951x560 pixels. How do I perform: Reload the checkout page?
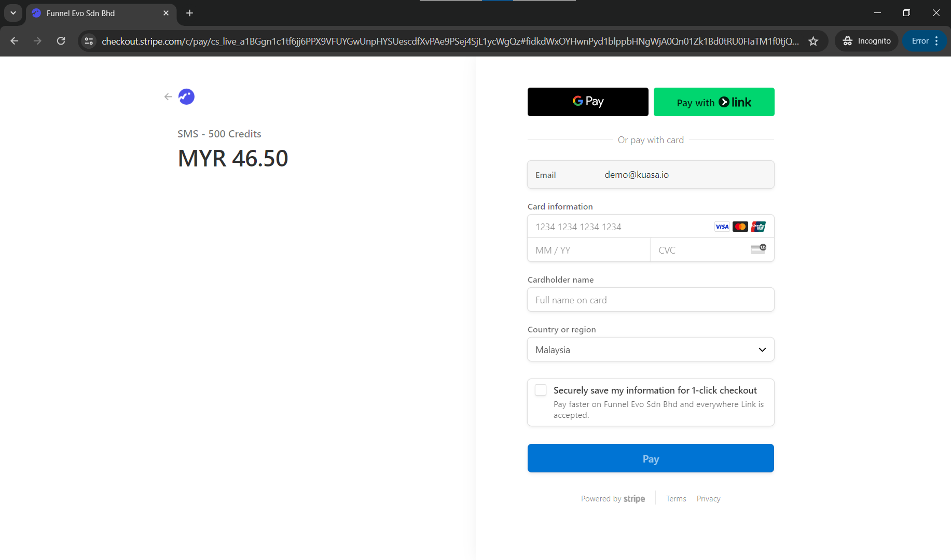click(x=61, y=41)
